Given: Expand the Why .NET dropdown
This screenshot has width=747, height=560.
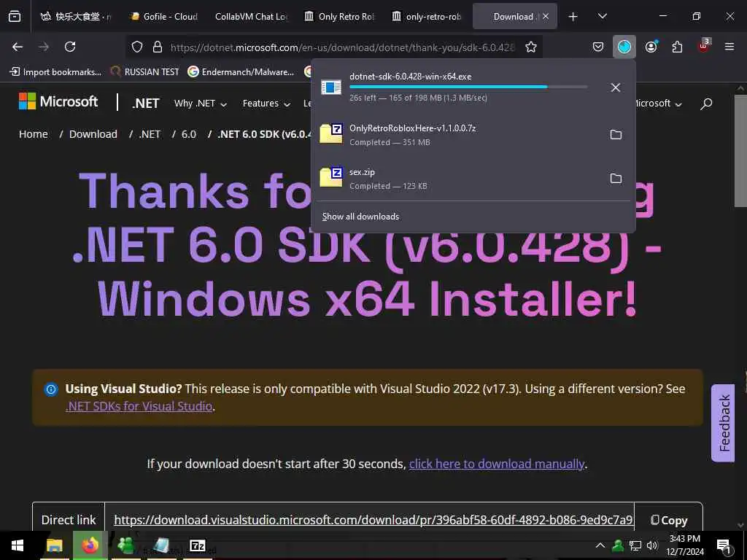Looking at the screenshot, I should 201,104.
